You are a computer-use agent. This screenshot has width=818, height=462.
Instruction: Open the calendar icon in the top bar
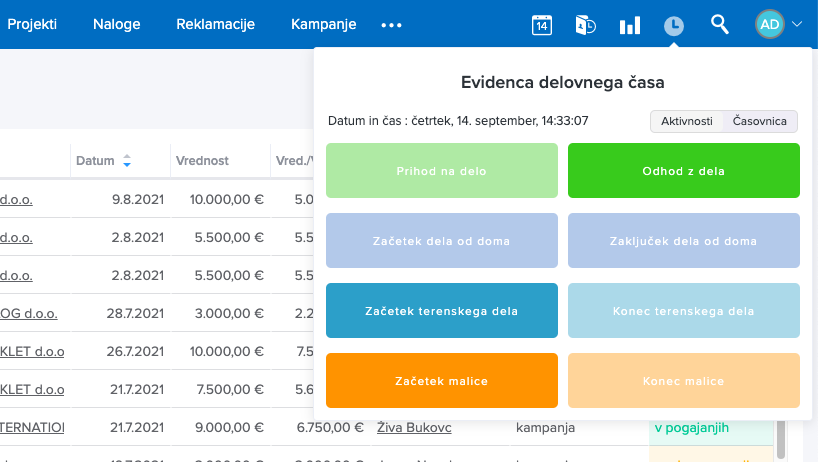coord(541,25)
